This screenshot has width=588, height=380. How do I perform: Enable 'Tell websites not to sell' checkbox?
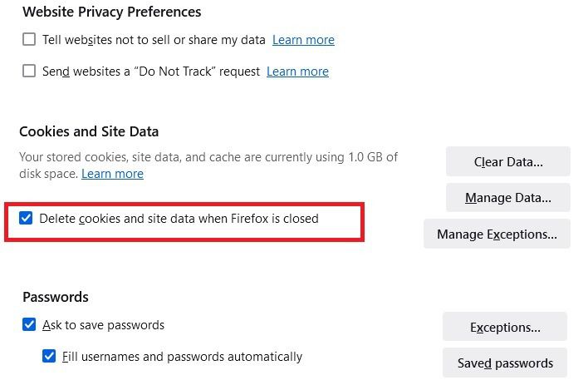29,40
